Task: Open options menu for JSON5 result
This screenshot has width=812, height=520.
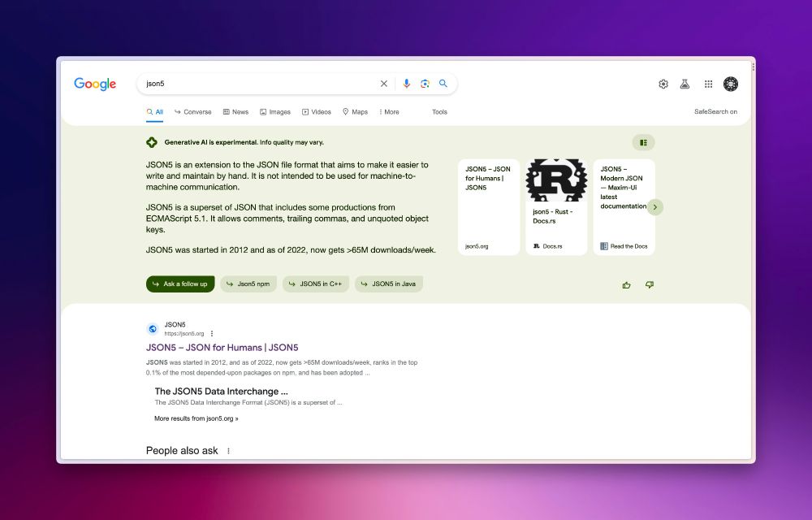Action: click(x=212, y=334)
